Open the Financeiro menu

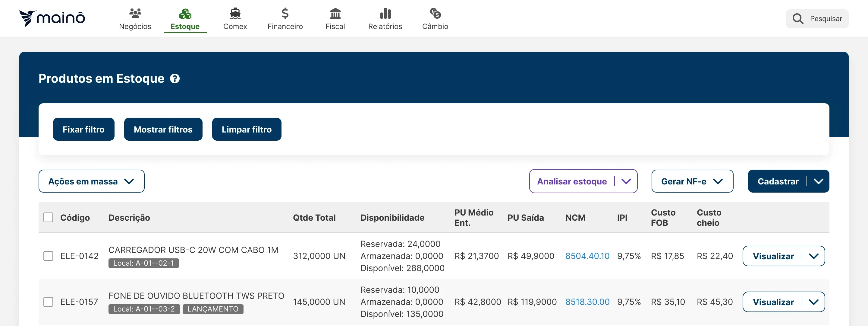[x=285, y=20]
